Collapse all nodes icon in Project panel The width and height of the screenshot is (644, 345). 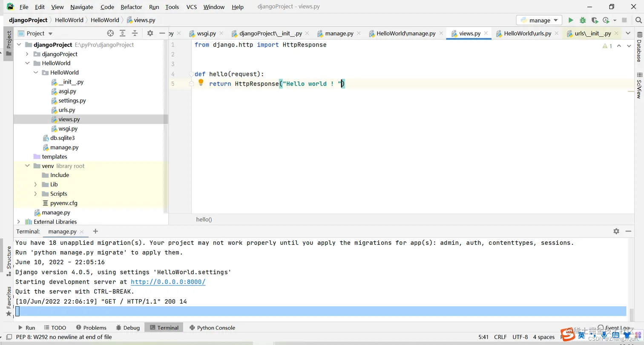(135, 33)
